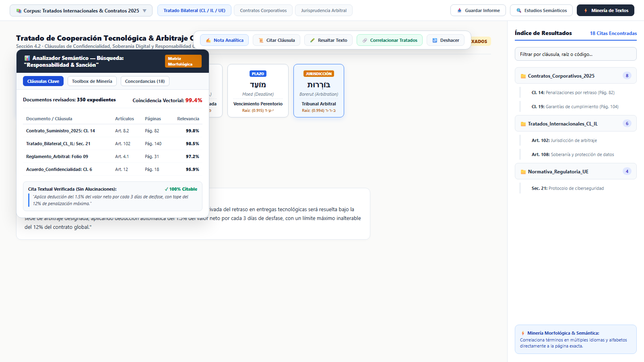Click Correlacionar Tratados in the toolbar
Screen dimensions: 644x362
coord(390,40)
